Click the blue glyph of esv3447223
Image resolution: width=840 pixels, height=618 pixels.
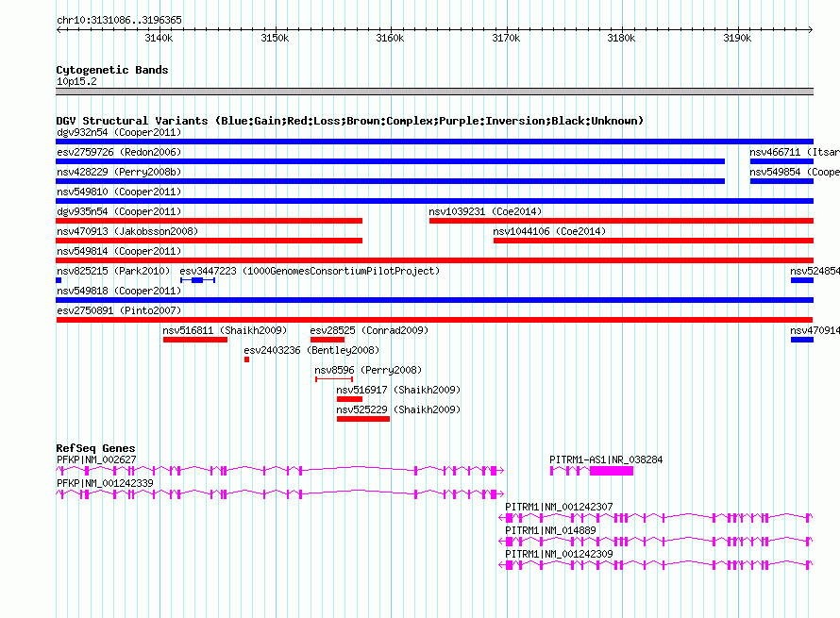[197, 280]
